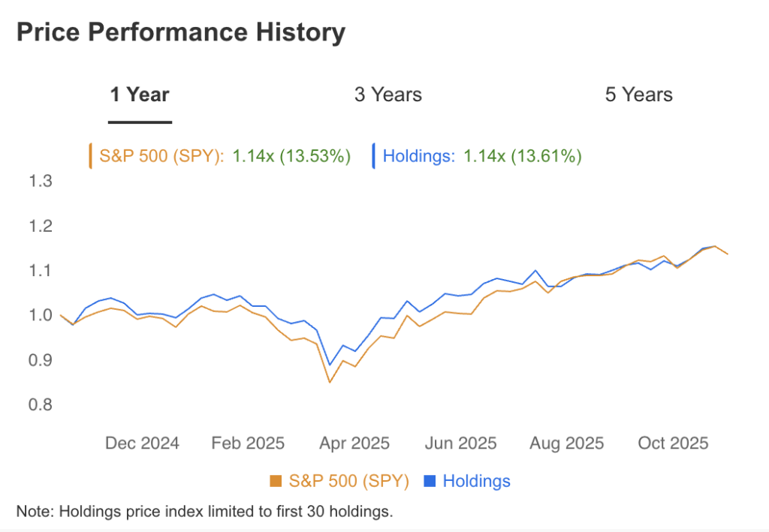Click the Dec 2024 axis label
Screen dimensions: 769x532
click(141, 443)
